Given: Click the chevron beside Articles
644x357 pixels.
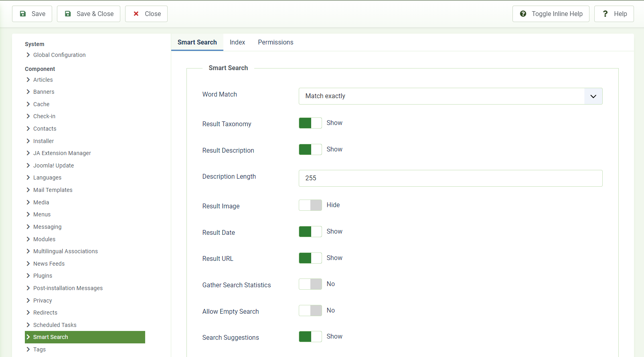Looking at the screenshot, I should pyautogui.click(x=28, y=80).
